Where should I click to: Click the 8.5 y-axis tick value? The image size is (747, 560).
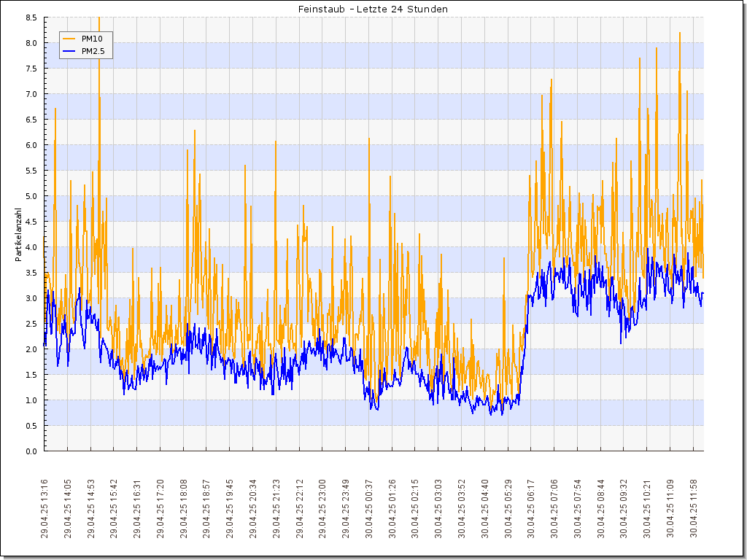click(31, 17)
